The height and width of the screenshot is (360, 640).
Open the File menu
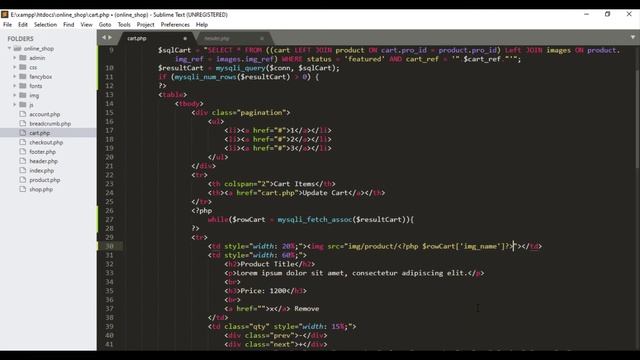7,24
